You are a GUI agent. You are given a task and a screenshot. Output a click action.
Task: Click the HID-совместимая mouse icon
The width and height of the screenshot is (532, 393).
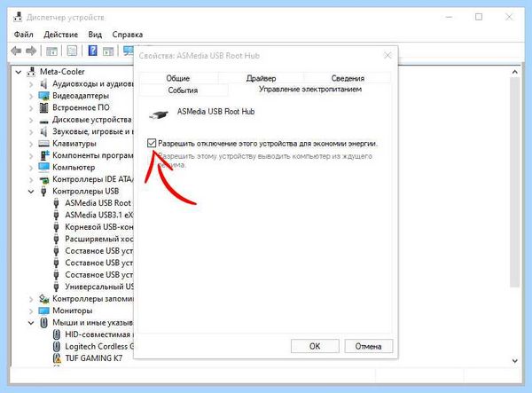point(57,334)
